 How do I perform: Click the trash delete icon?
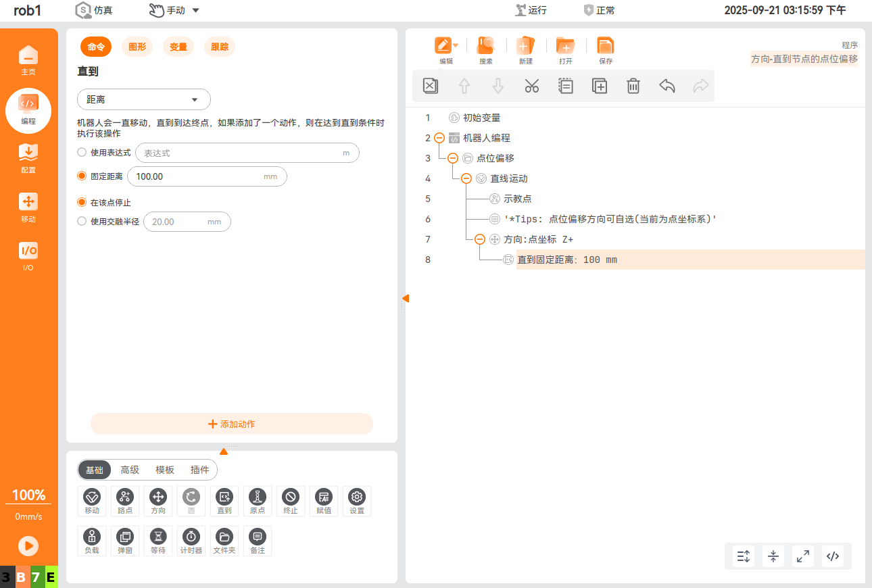tap(633, 86)
